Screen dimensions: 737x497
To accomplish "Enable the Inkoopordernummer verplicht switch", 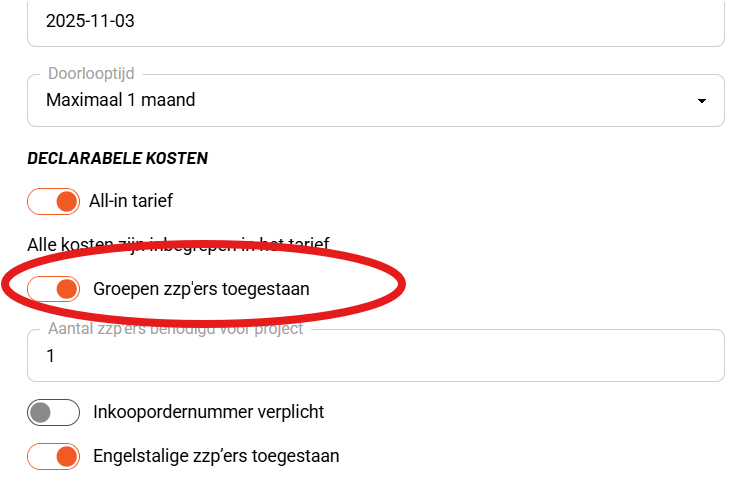I will (53, 412).
